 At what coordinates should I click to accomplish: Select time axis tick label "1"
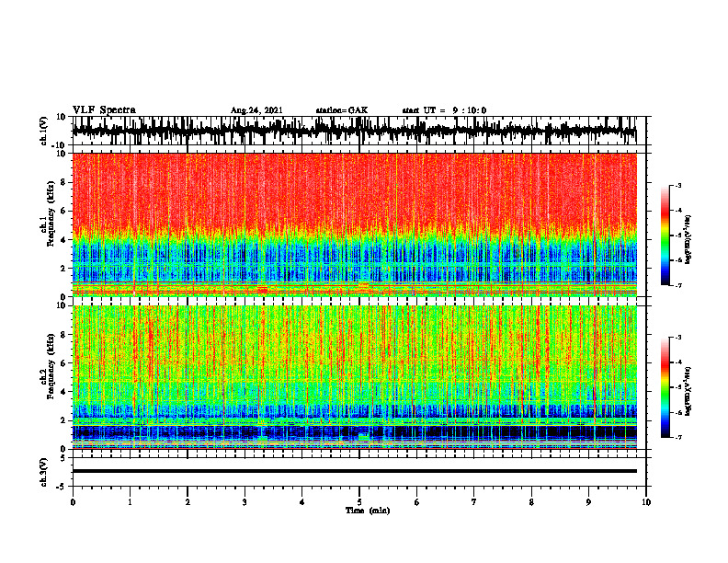130,502
